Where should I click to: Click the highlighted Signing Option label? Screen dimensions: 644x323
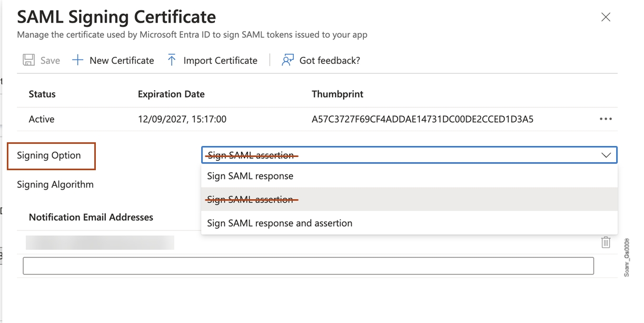pos(51,155)
